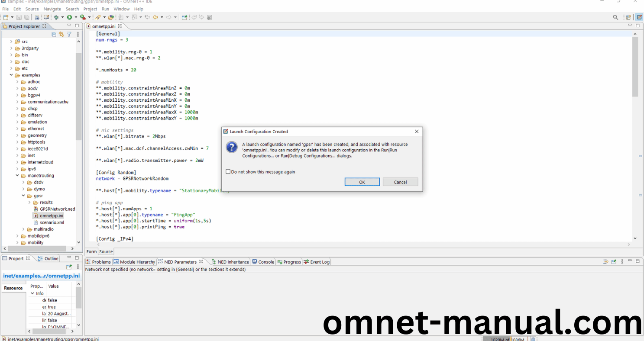
Task: Collapse the examples folder in the tree
Action: 11,75
